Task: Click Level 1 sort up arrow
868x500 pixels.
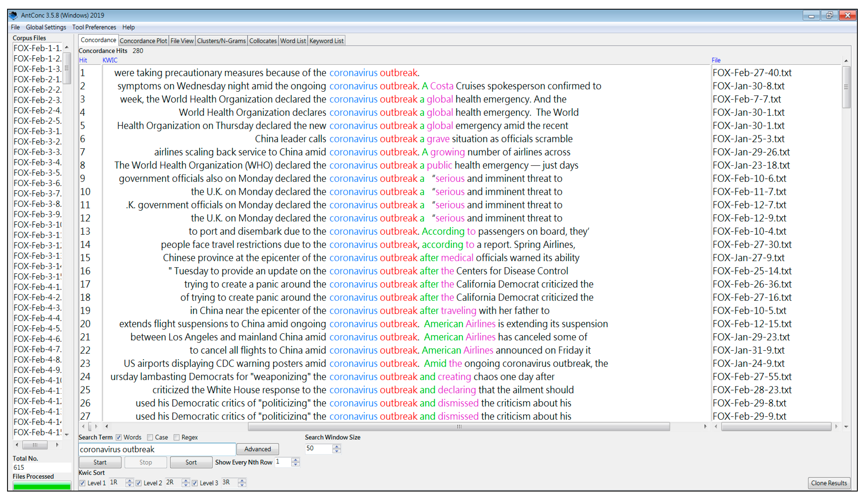Action: (x=129, y=480)
